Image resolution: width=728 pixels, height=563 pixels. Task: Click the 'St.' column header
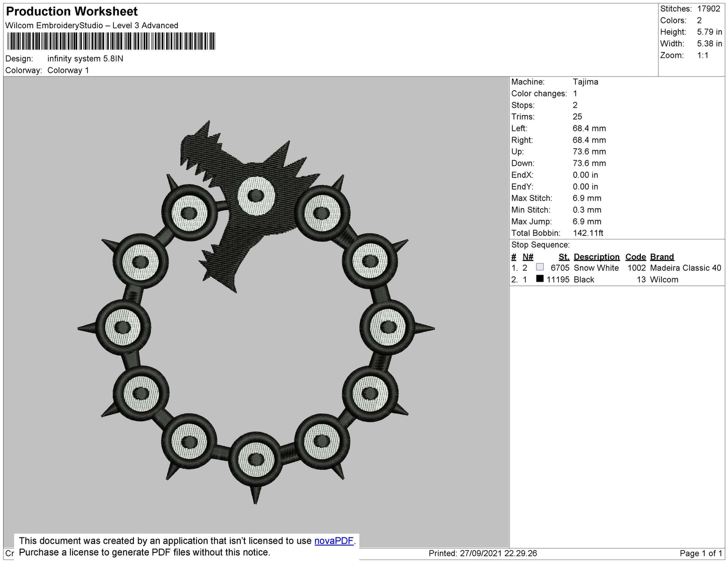pyautogui.click(x=564, y=257)
